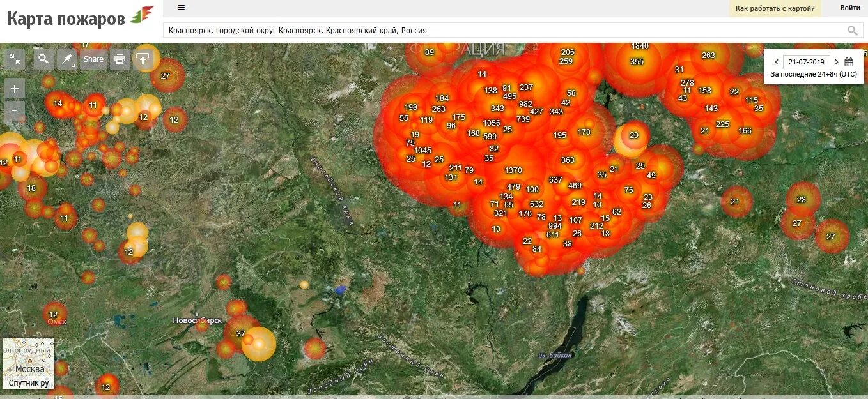Viewport: 868px width, 399px height.
Task: Zoom in with the plus button
Action: [x=14, y=88]
